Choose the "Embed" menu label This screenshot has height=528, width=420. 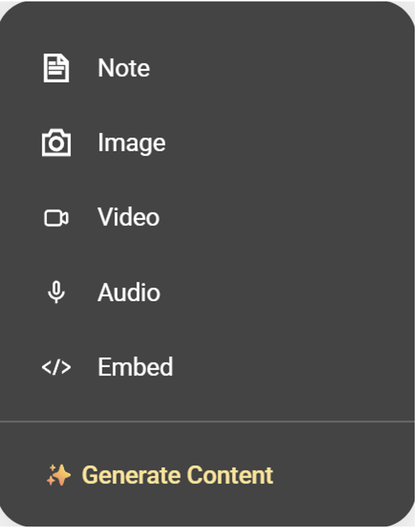point(135,367)
